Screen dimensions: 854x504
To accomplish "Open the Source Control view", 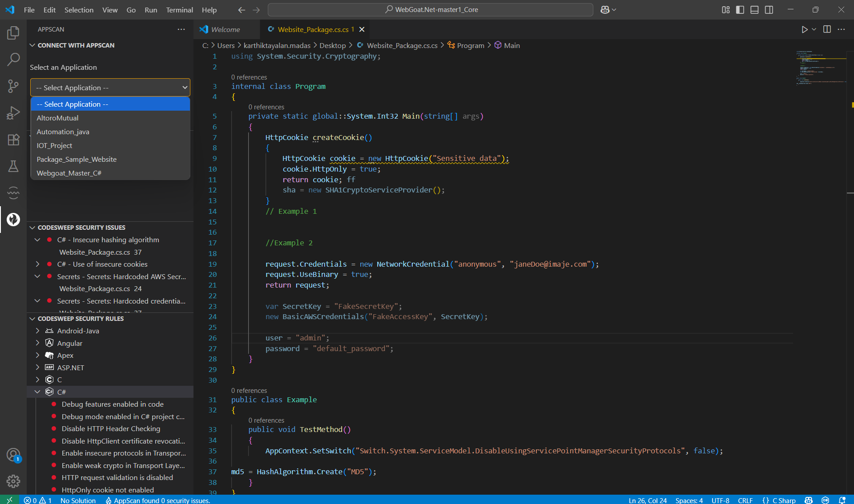I will 13,86.
